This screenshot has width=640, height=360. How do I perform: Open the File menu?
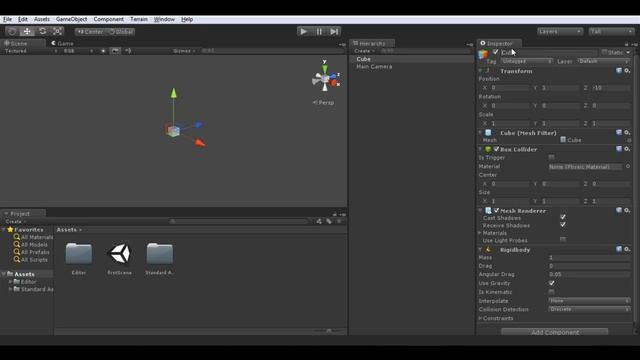7,19
